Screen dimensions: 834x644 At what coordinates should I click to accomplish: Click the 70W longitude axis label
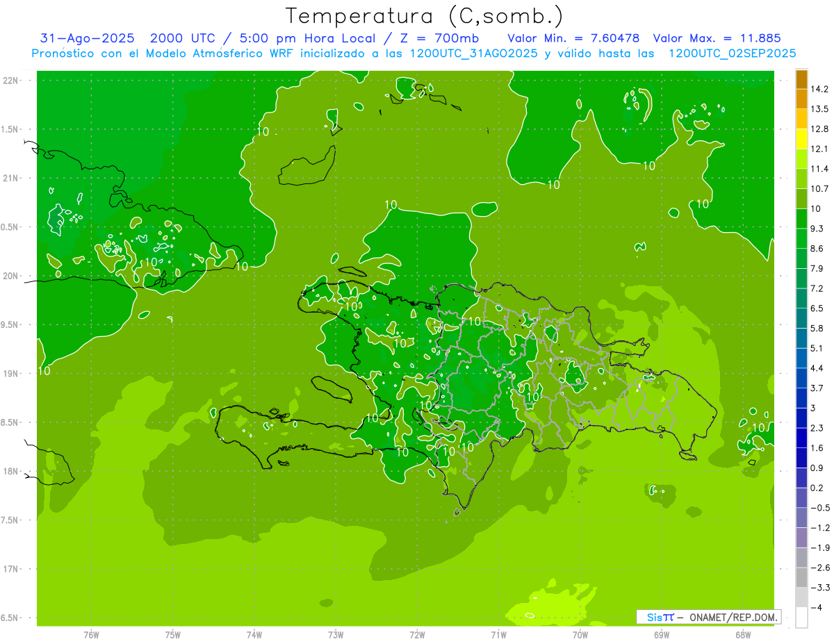(x=580, y=635)
